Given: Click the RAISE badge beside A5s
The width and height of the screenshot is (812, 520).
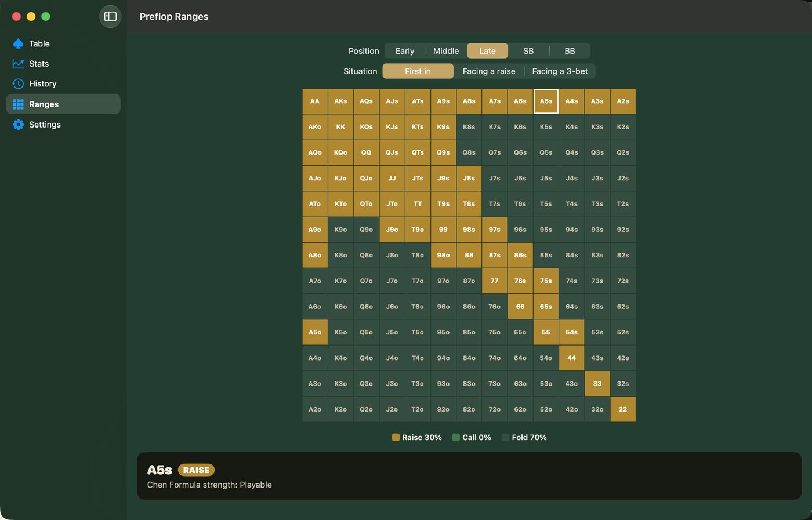Looking at the screenshot, I should pos(196,470).
